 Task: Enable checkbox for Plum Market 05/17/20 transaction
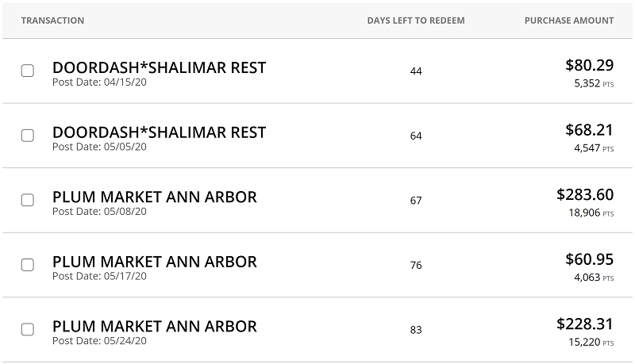28,265
